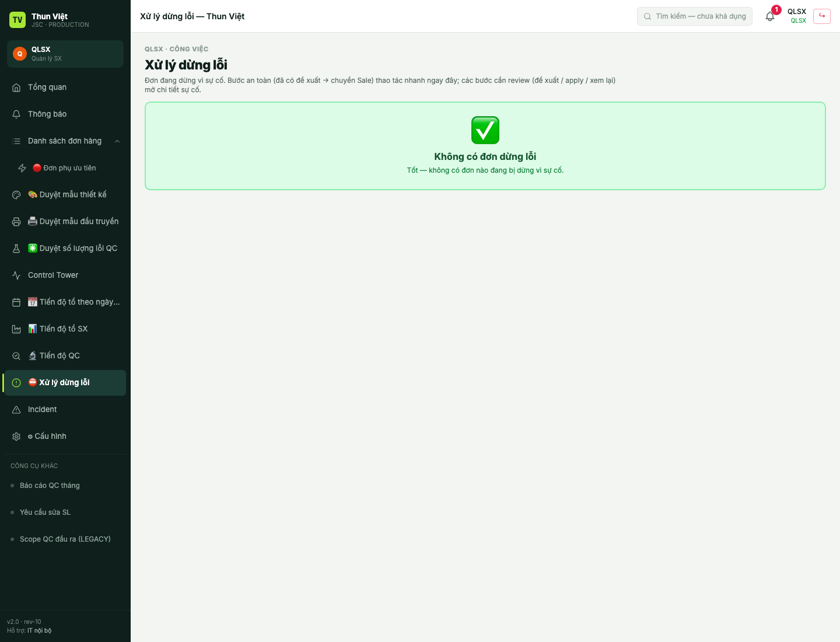Open the Thông báo menu item

point(65,114)
